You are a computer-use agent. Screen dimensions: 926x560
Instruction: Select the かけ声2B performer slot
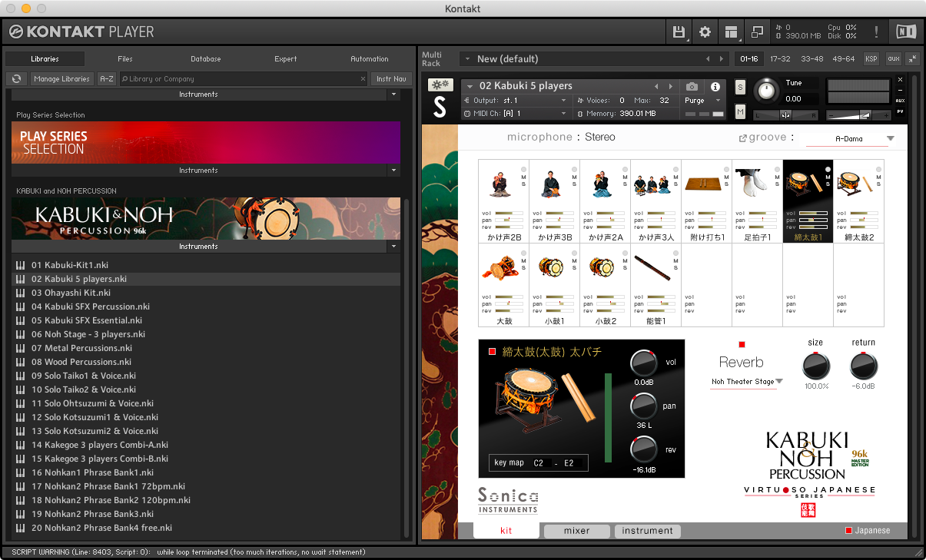pyautogui.click(x=503, y=201)
